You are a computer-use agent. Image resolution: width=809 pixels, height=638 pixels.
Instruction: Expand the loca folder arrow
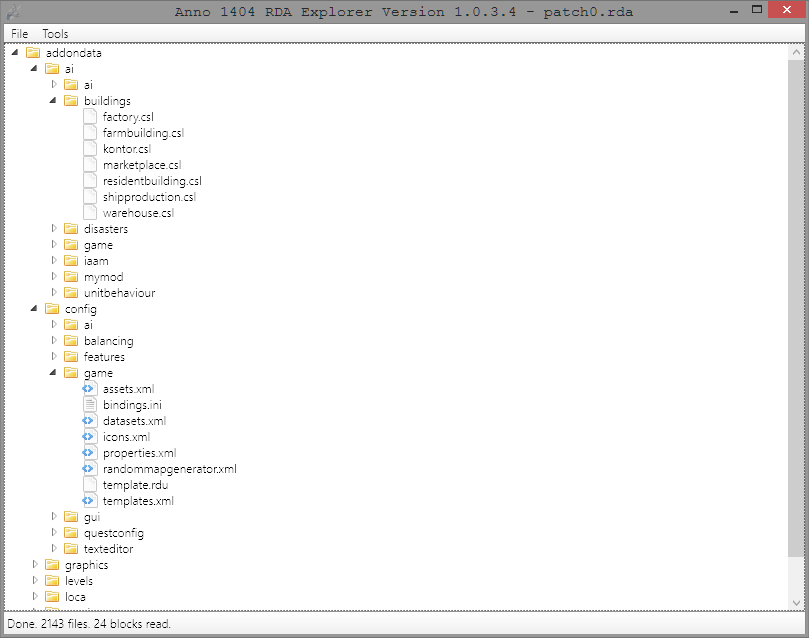35,596
